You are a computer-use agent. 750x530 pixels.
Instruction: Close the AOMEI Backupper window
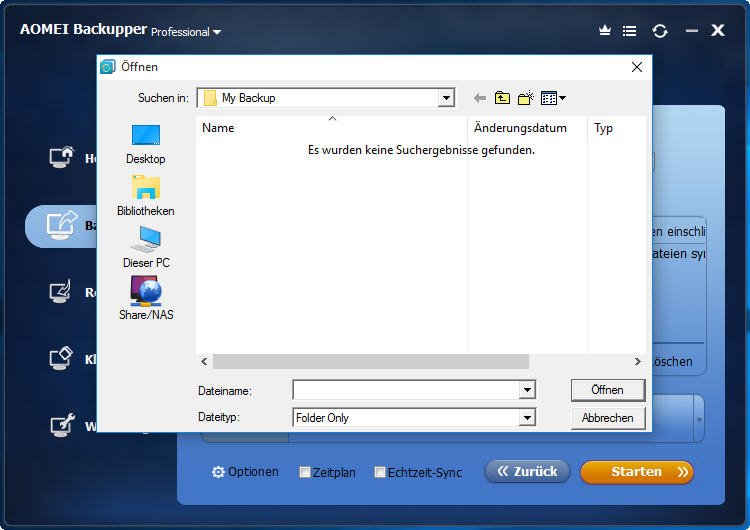tap(718, 31)
